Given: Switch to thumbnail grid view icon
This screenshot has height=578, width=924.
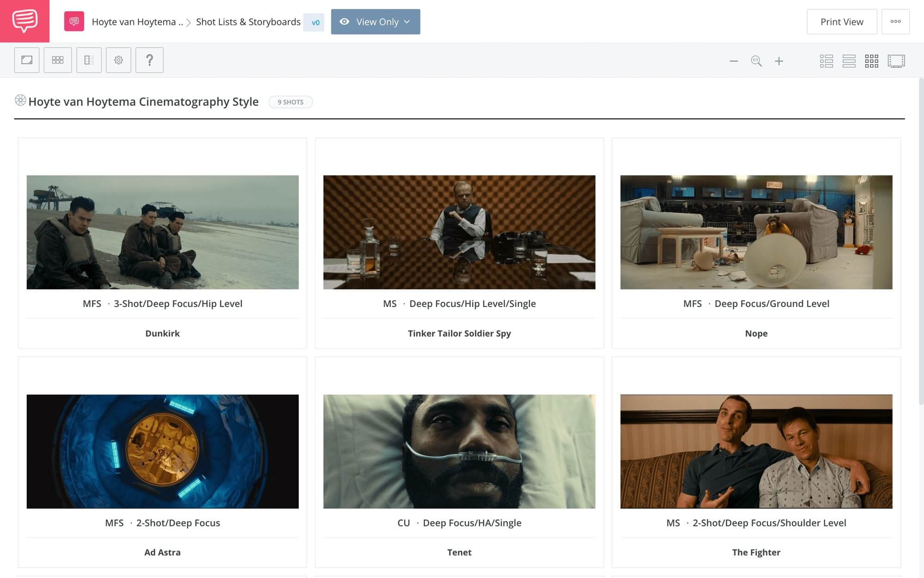Looking at the screenshot, I should point(872,61).
